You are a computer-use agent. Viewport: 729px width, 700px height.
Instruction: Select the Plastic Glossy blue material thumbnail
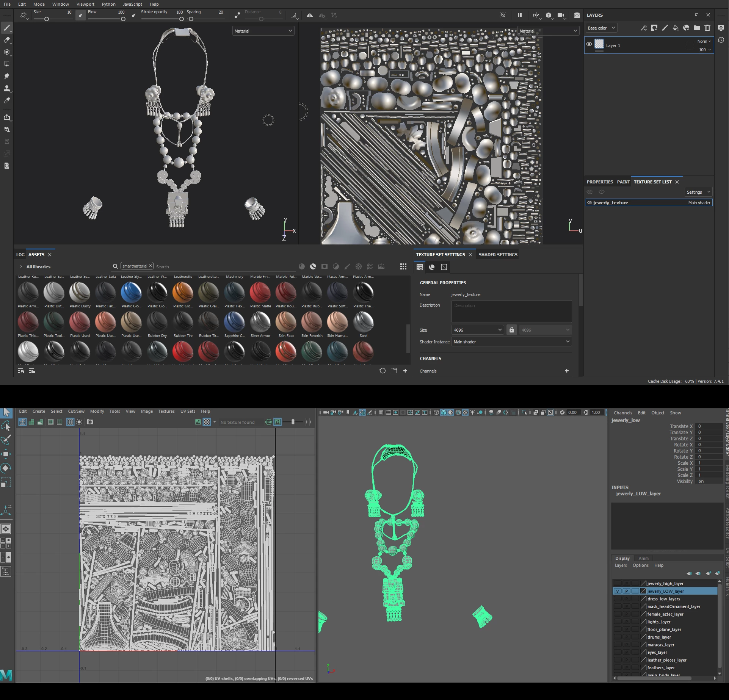tap(131, 292)
